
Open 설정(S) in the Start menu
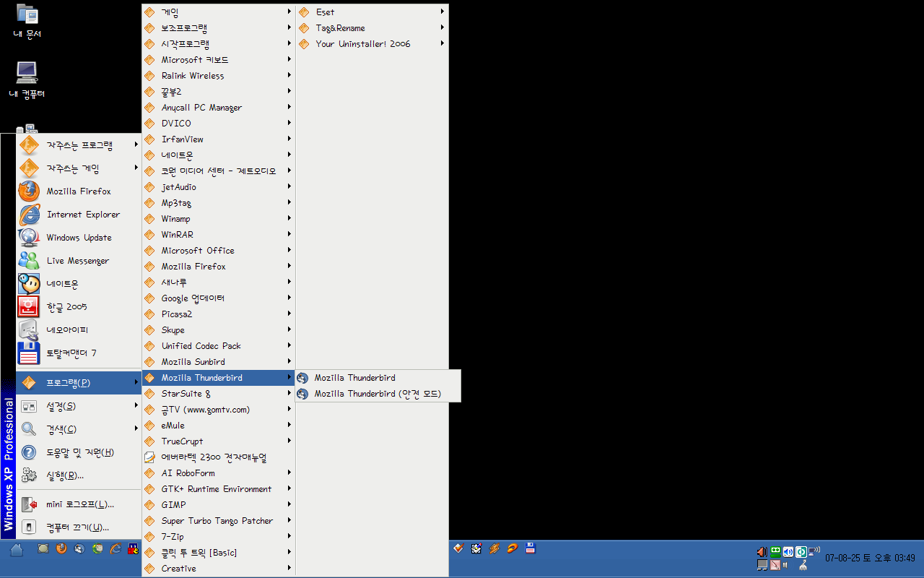tap(79, 406)
